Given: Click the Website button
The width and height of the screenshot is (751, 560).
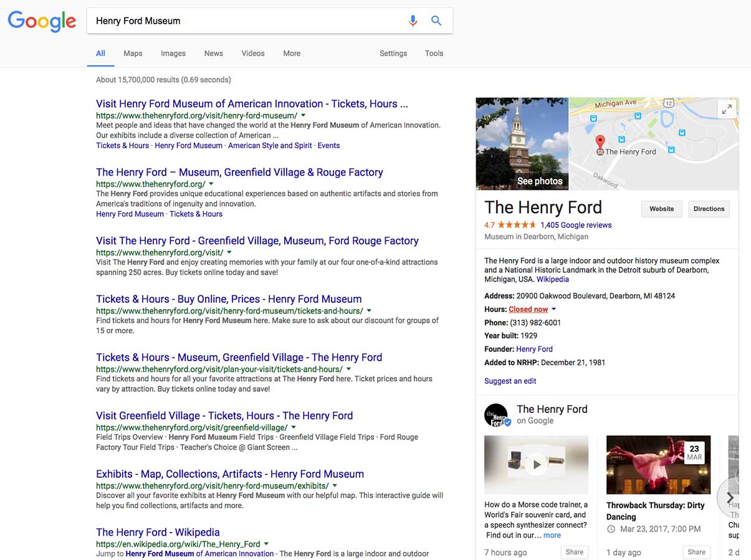Looking at the screenshot, I should (x=662, y=209).
